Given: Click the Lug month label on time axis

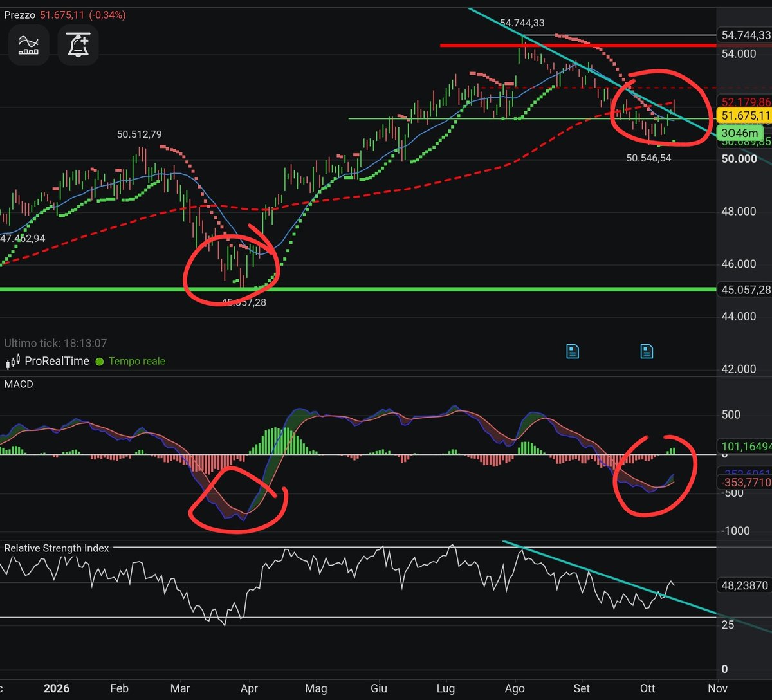Looking at the screenshot, I should coord(445,688).
